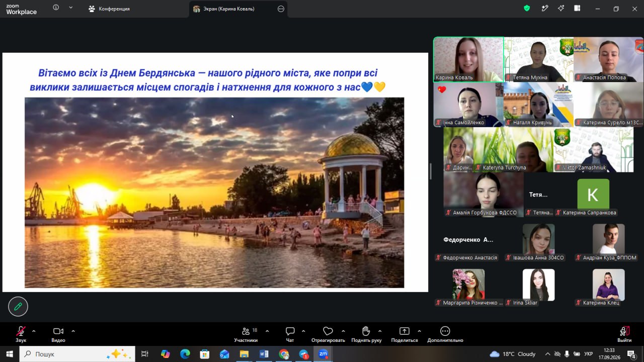Viewport: 644px width, 362px height.
Task: Switch the gallery view layout icon
Action: [x=577, y=8]
